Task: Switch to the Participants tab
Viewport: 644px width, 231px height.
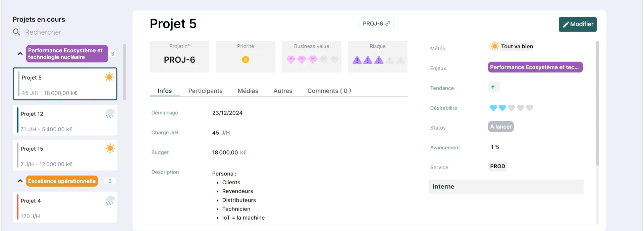Action: pos(205,91)
